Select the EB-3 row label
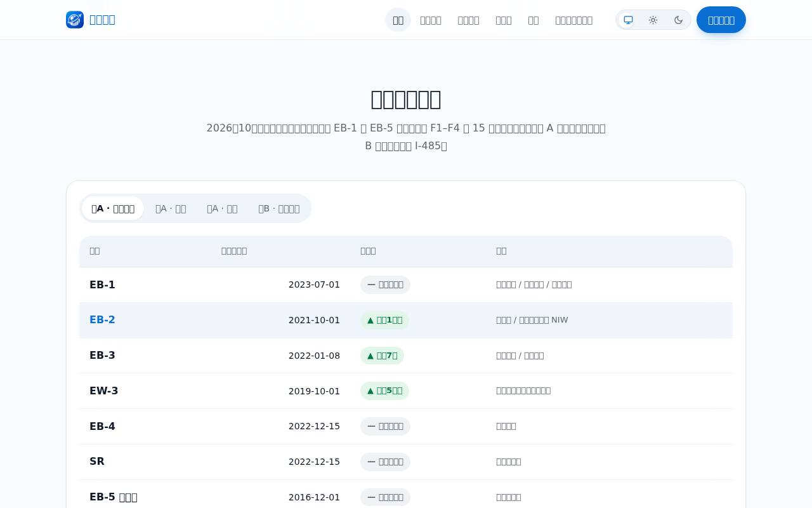The width and height of the screenshot is (812, 508). (x=102, y=356)
